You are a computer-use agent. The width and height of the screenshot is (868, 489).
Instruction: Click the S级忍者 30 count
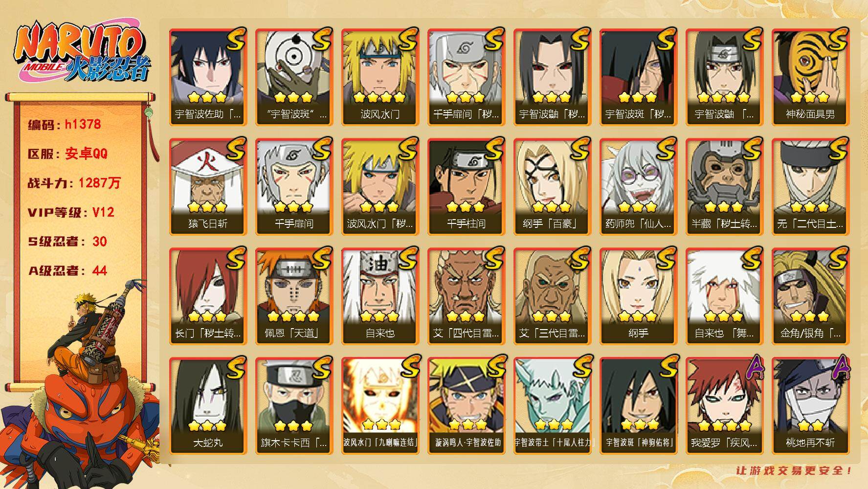(67, 242)
